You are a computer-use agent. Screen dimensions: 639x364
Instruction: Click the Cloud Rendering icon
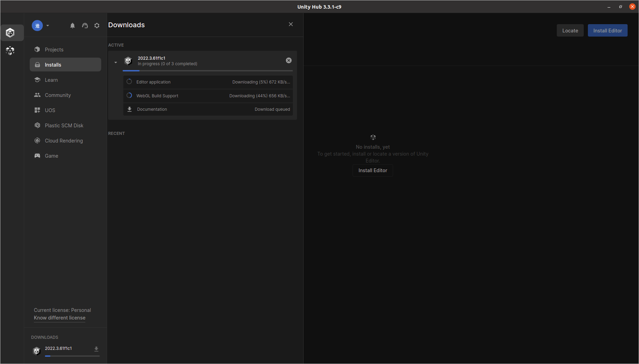pos(37,140)
